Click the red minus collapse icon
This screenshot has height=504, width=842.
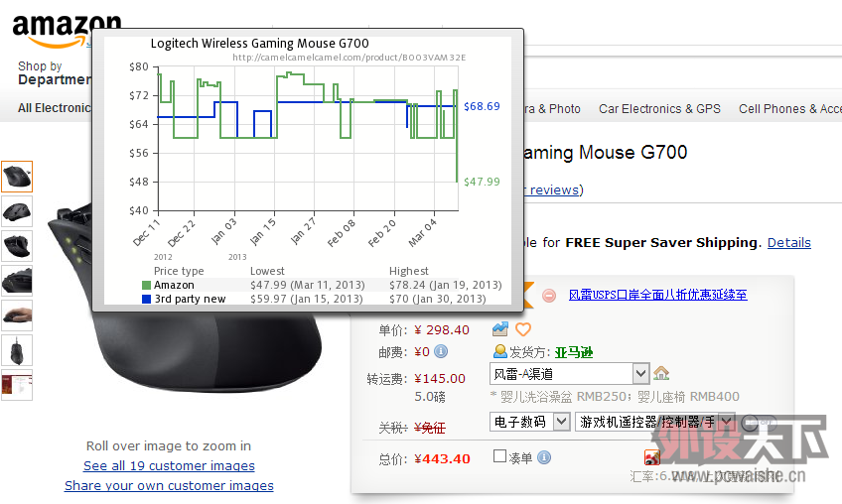click(549, 296)
